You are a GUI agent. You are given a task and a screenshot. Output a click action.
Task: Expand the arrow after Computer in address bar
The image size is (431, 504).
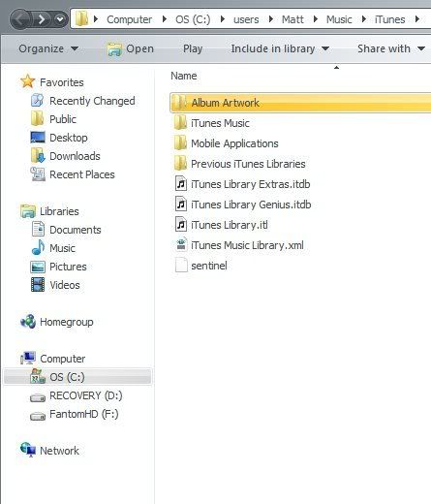click(x=165, y=19)
